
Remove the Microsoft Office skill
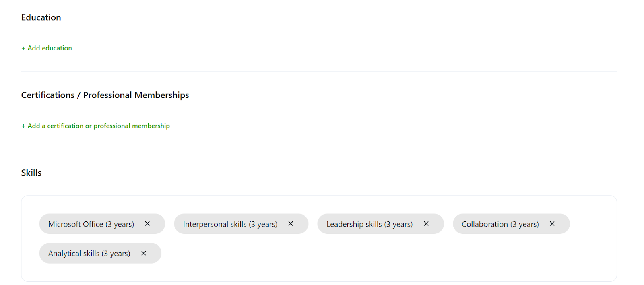point(147,224)
